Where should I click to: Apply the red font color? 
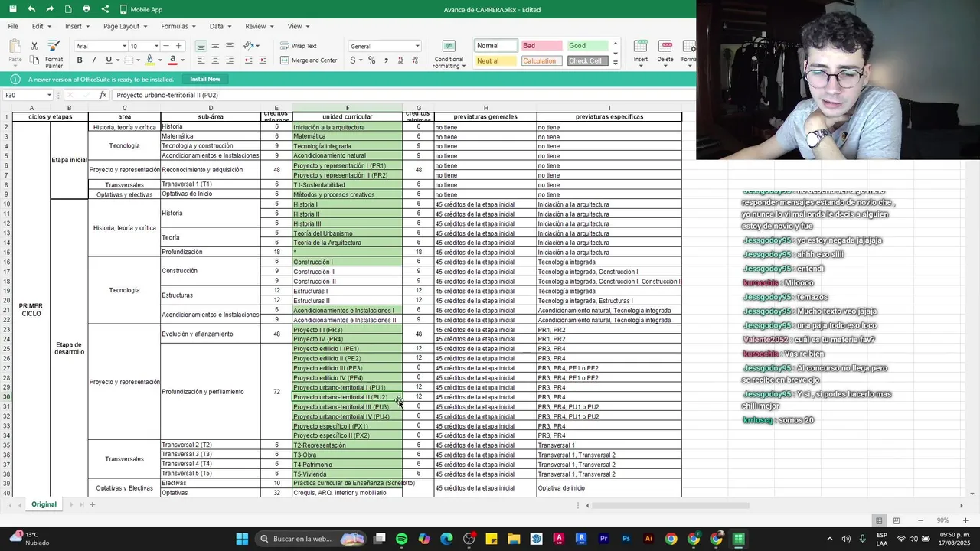point(173,60)
